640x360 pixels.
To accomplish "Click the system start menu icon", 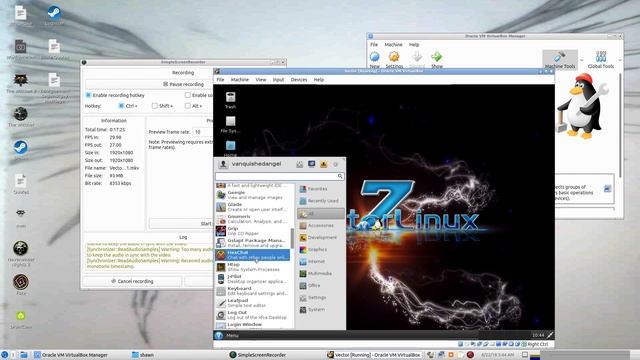I will pos(4,355).
